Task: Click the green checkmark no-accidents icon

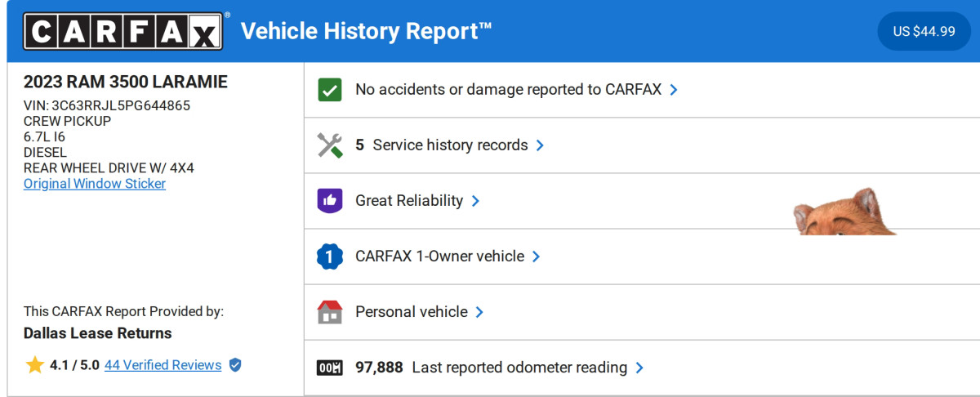Action: [330, 90]
